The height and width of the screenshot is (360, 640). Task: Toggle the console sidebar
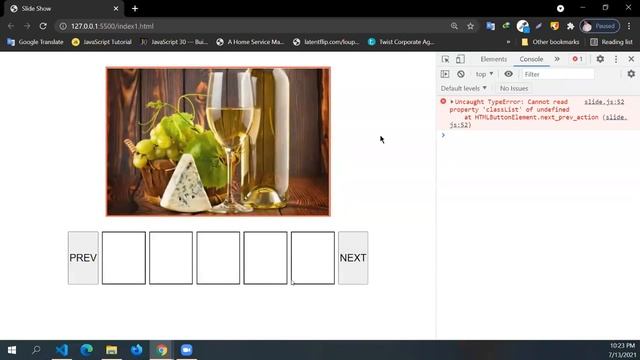point(444,74)
